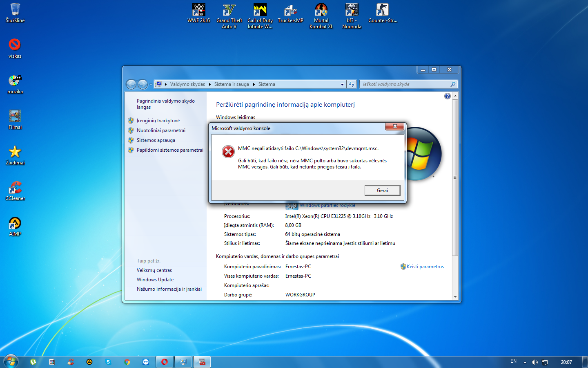
Task: Switch to the Control Panel taskbar button
Action: click(x=183, y=362)
